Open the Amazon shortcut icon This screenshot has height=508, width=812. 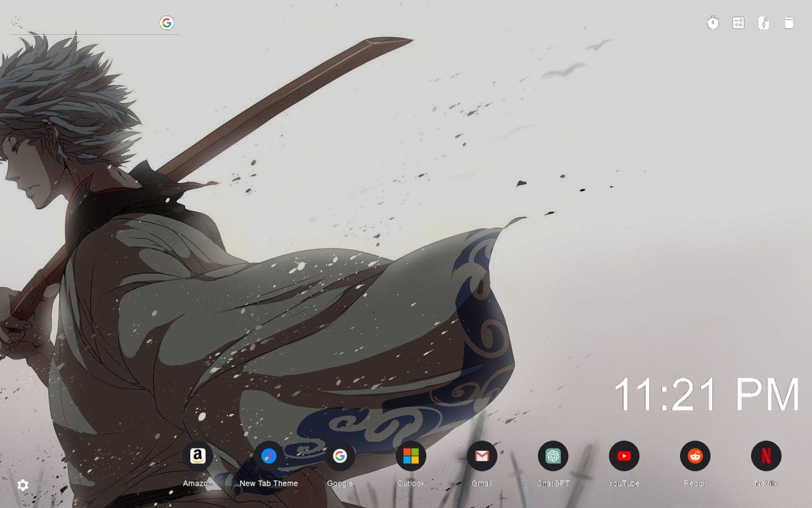(x=198, y=456)
